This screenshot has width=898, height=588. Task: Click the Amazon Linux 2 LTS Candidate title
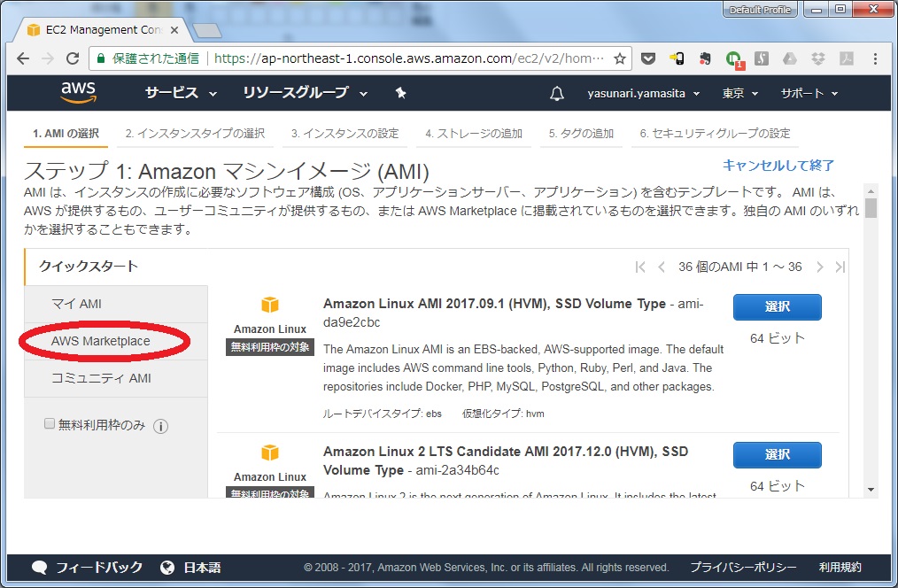coord(506,460)
